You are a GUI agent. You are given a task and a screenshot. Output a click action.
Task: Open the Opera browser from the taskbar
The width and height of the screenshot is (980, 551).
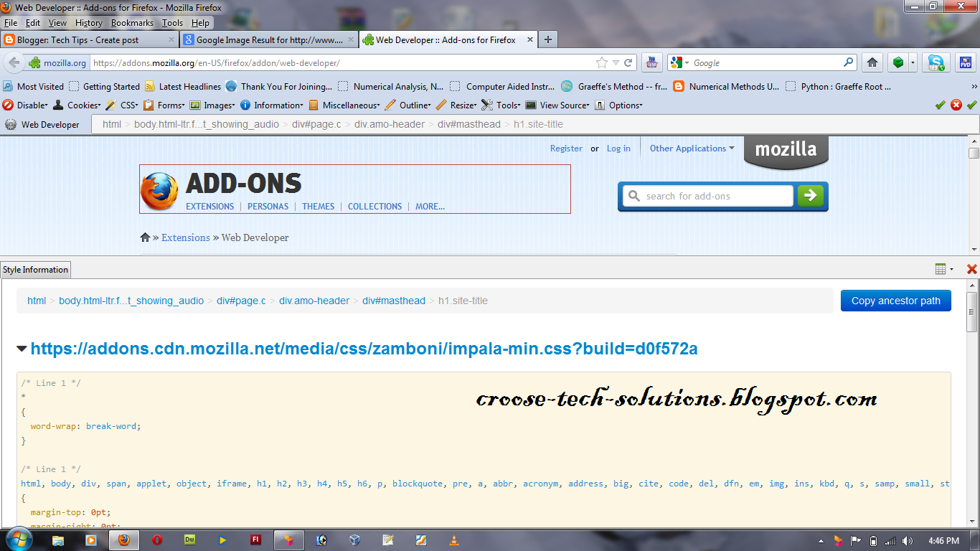[156, 540]
